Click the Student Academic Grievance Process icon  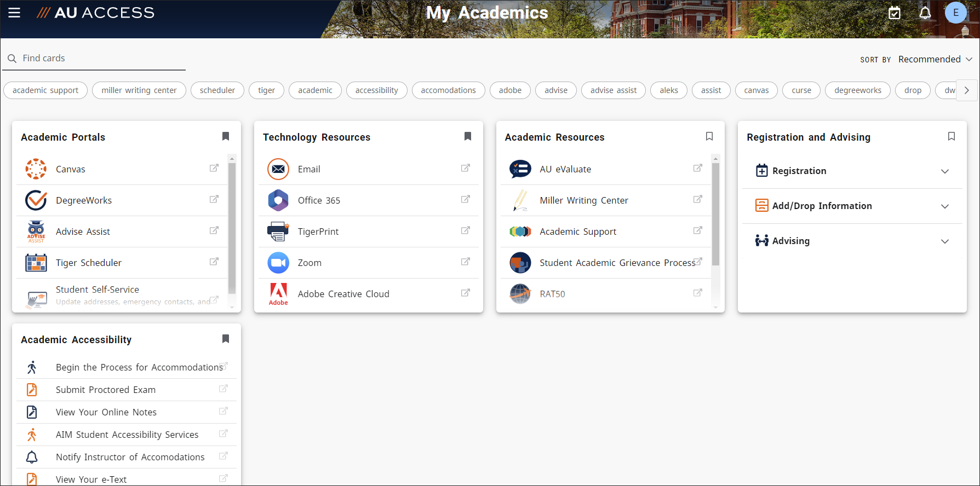coord(520,263)
